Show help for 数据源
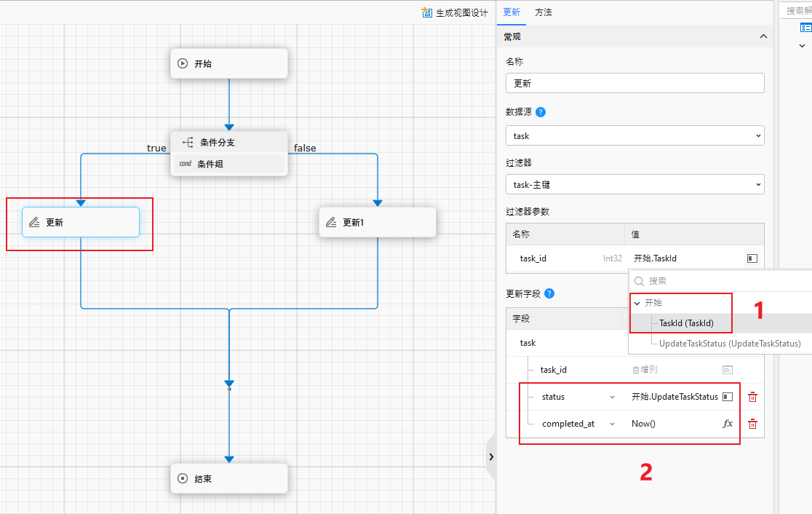Screen dimensions: 812x514 pyautogui.click(x=541, y=112)
